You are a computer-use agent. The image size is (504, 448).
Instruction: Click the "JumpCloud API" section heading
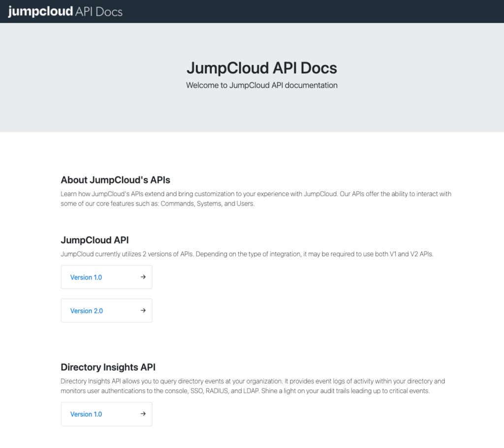(94, 240)
